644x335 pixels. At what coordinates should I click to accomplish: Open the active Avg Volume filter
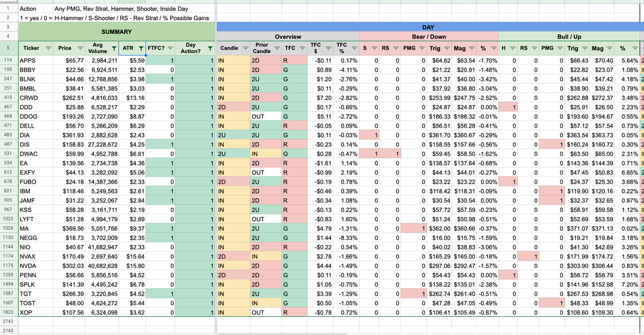(114, 48)
